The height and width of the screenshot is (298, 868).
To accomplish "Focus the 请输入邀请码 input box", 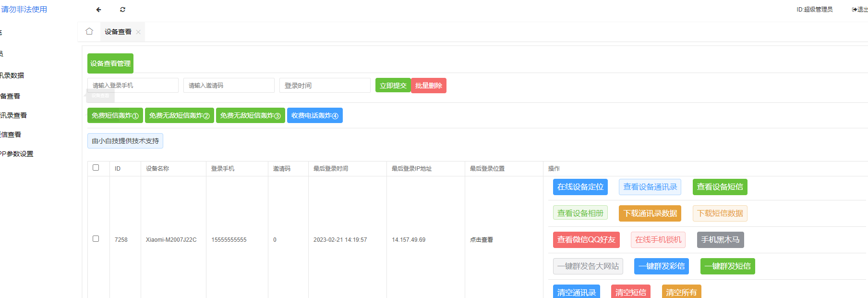I will pyautogui.click(x=229, y=86).
